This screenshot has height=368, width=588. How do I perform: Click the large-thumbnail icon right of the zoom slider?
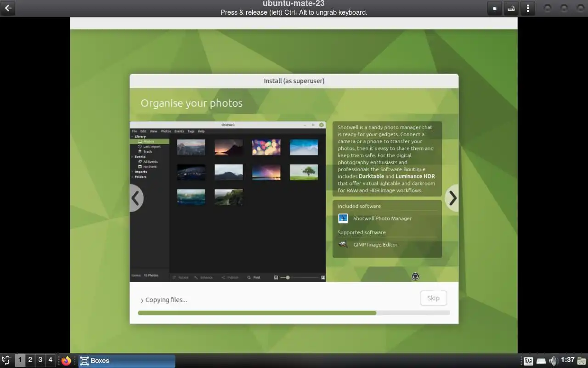323,277
